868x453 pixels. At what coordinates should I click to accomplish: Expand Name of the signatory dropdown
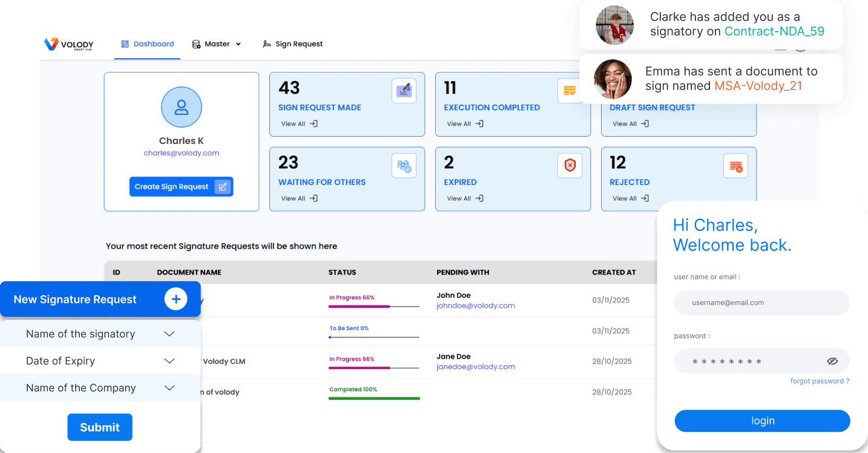coord(100,334)
